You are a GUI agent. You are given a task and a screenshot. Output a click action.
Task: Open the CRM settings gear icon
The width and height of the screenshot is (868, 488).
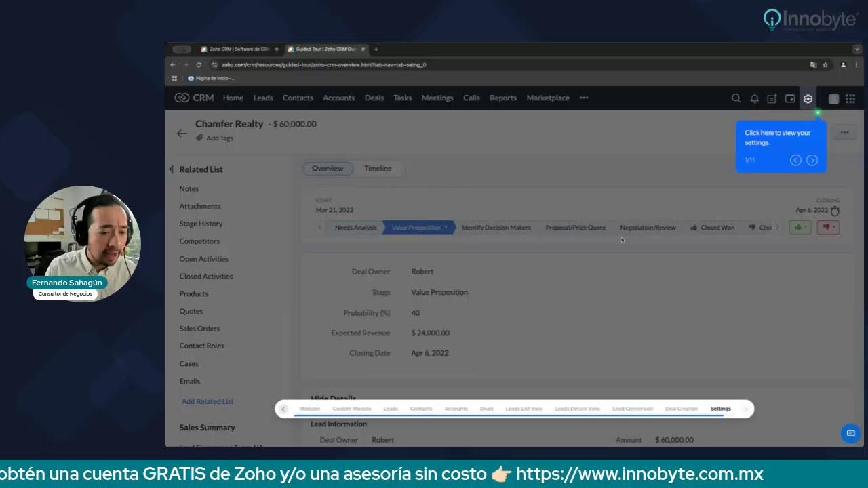point(808,98)
